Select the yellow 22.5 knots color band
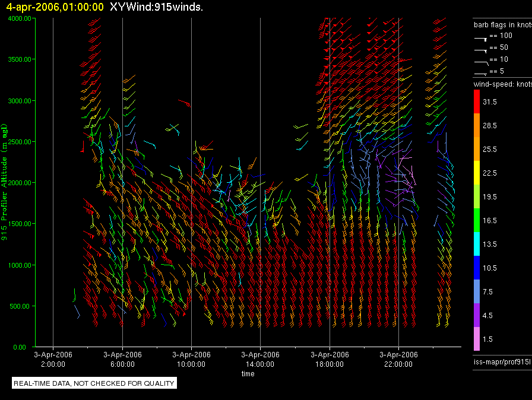 tap(477, 173)
